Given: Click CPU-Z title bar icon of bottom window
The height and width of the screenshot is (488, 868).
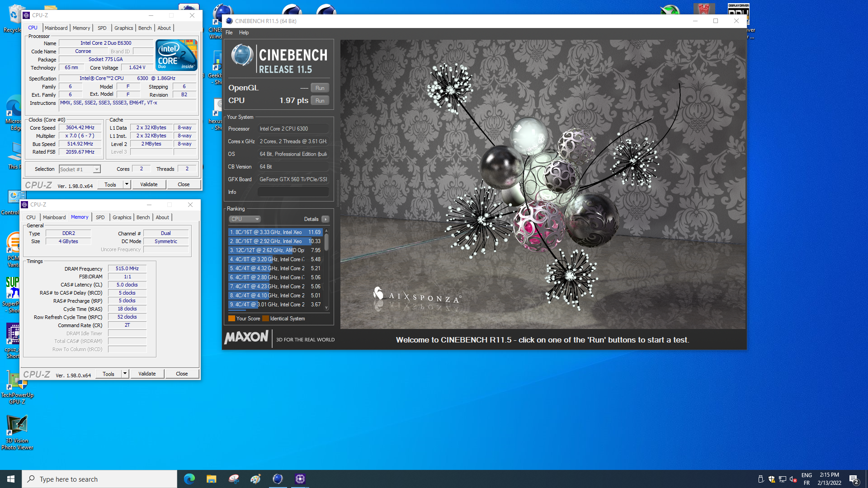Looking at the screenshot, I should [x=25, y=205].
